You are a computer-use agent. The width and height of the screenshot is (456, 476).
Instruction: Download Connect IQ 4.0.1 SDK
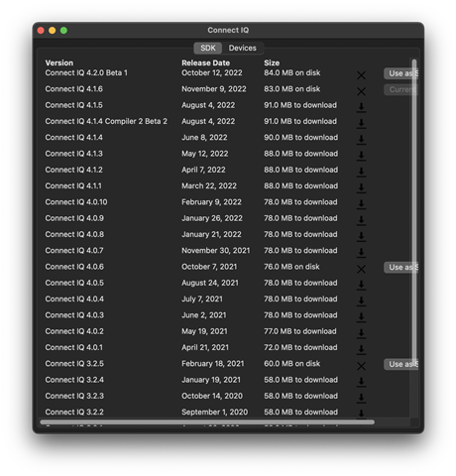click(361, 349)
